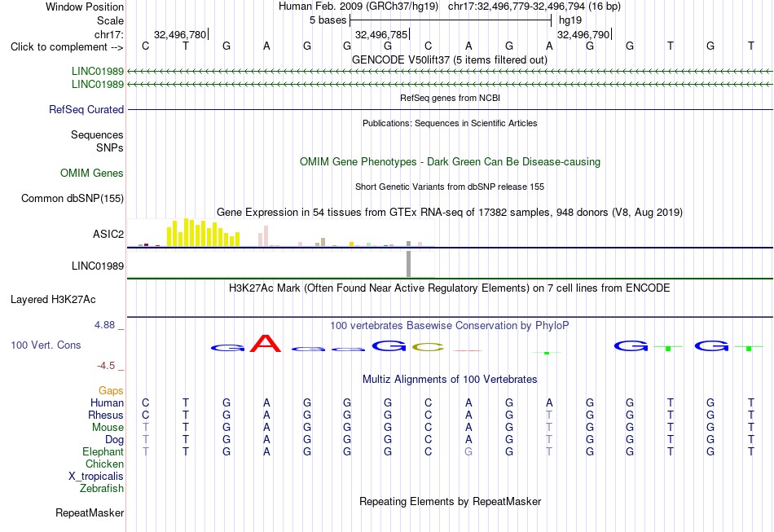Click the "X_tropicalis" alignment row label
Image resolution: width=774 pixels, height=532 pixels.
(x=96, y=477)
